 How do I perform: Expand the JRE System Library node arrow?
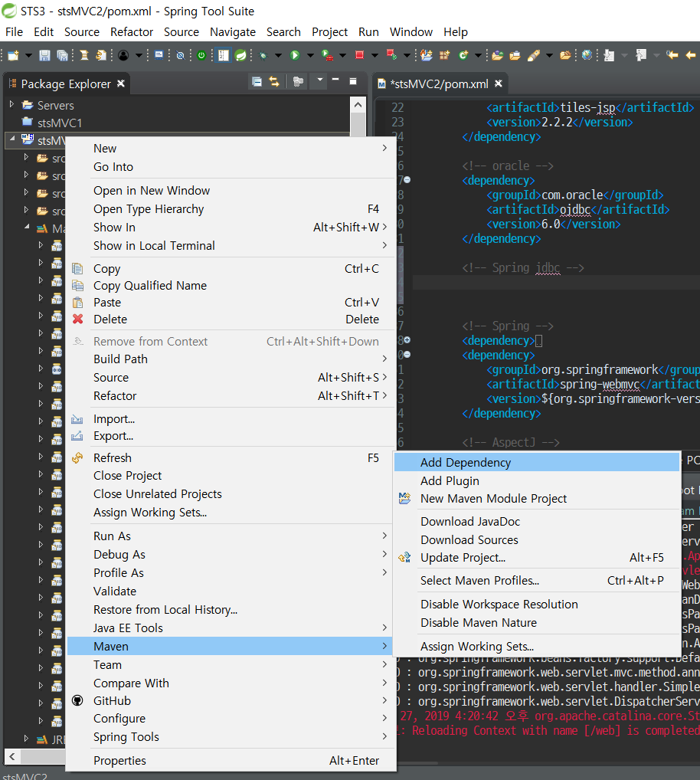coord(26,739)
